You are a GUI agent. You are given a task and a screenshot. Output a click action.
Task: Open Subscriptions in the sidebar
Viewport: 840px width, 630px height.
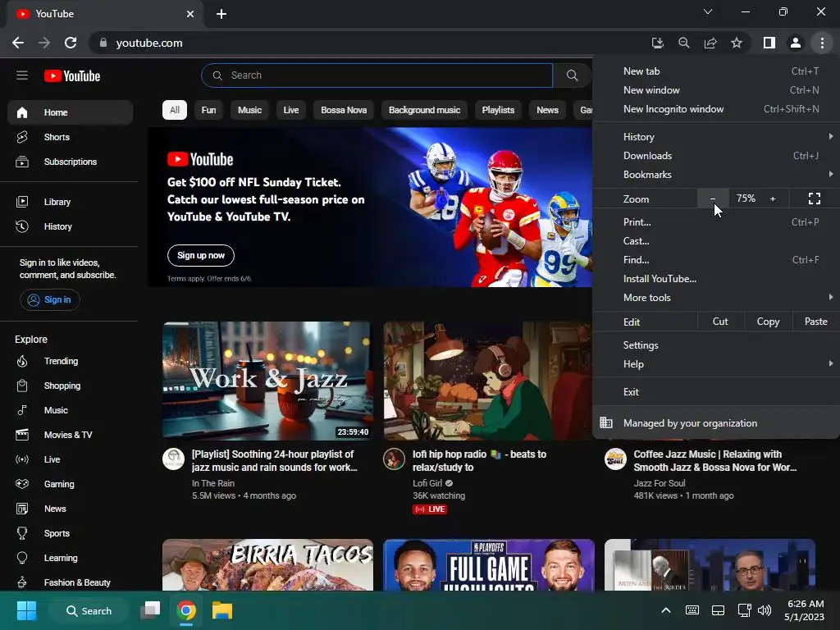[x=71, y=162]
